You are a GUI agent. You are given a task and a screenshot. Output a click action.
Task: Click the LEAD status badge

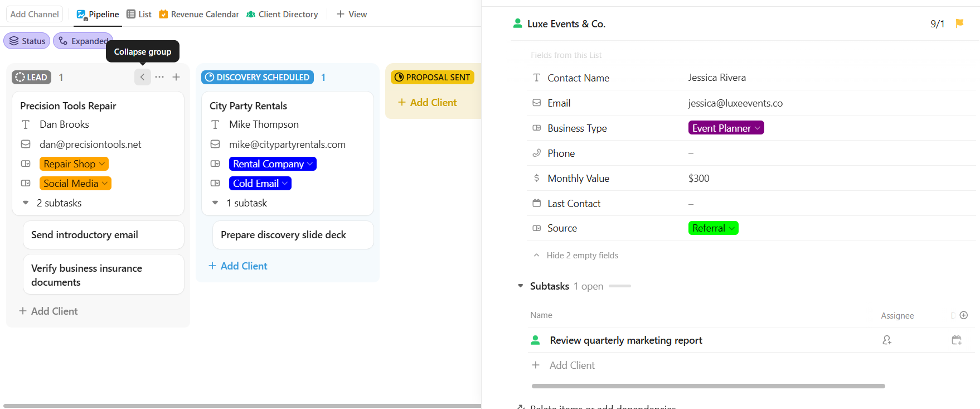point(31,77)
